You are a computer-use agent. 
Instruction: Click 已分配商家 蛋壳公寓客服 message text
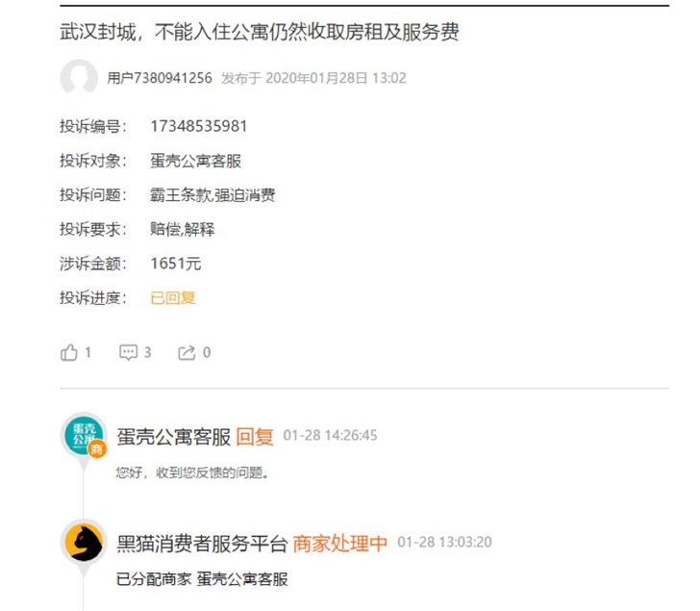click(202, 579)
